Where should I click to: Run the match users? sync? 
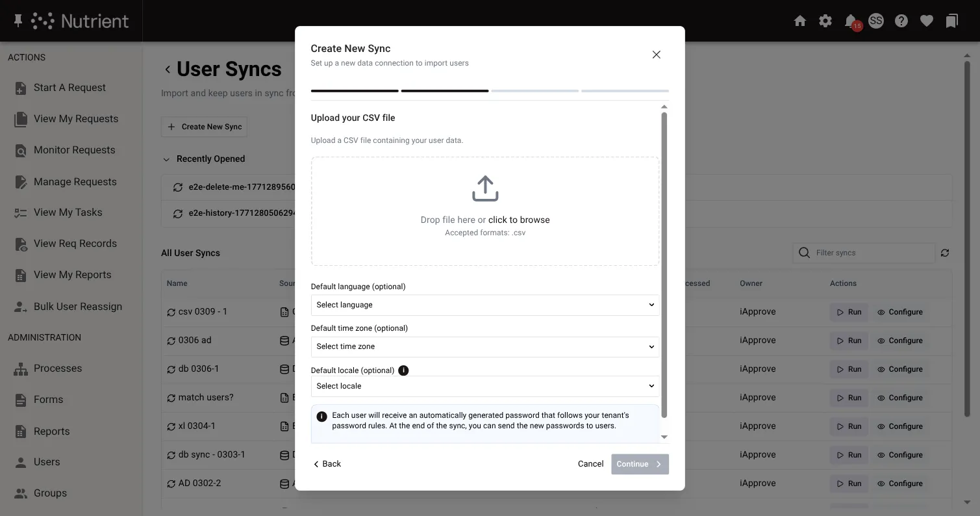pos(849,398)
